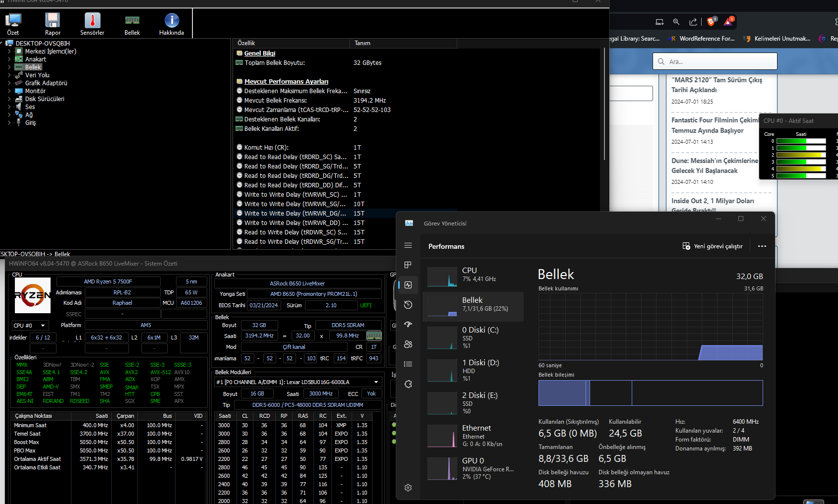Open the WordReference For... bookmark
Image resolution: width=838 pixels, height=504 pixels.
(x=701, y=39)
